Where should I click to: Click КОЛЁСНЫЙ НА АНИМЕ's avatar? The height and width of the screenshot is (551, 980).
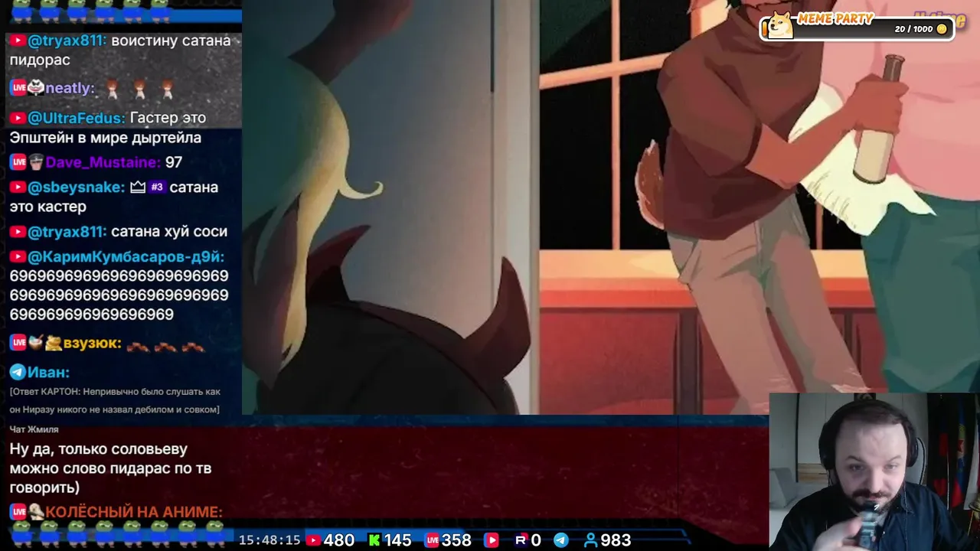click(36, 511)
